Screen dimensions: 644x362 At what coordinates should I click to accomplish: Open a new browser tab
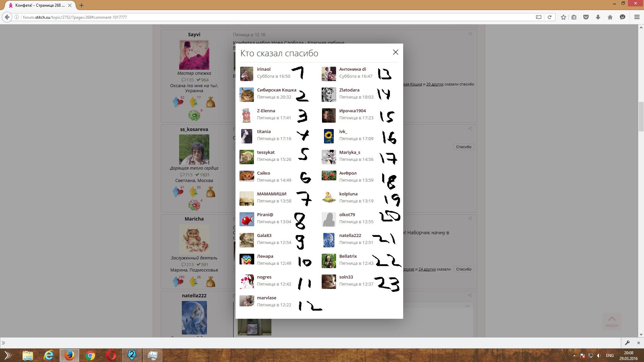pos(82,5)
